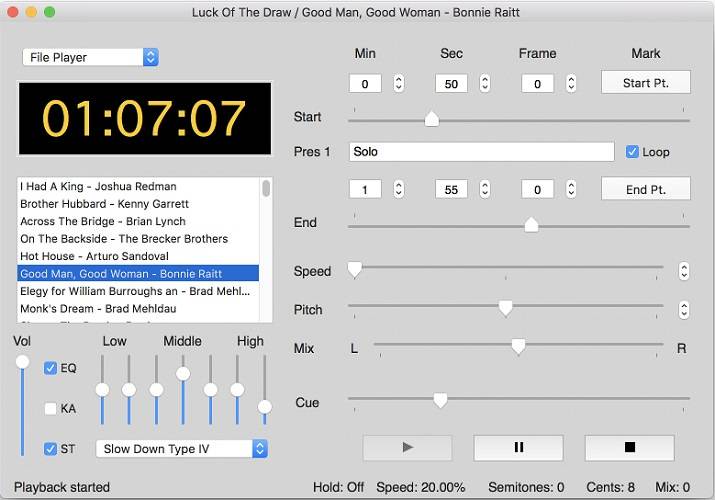This screenshot has width=715, height=500.
Task: Click the Start Frame field showing 0
Action: 537,84
